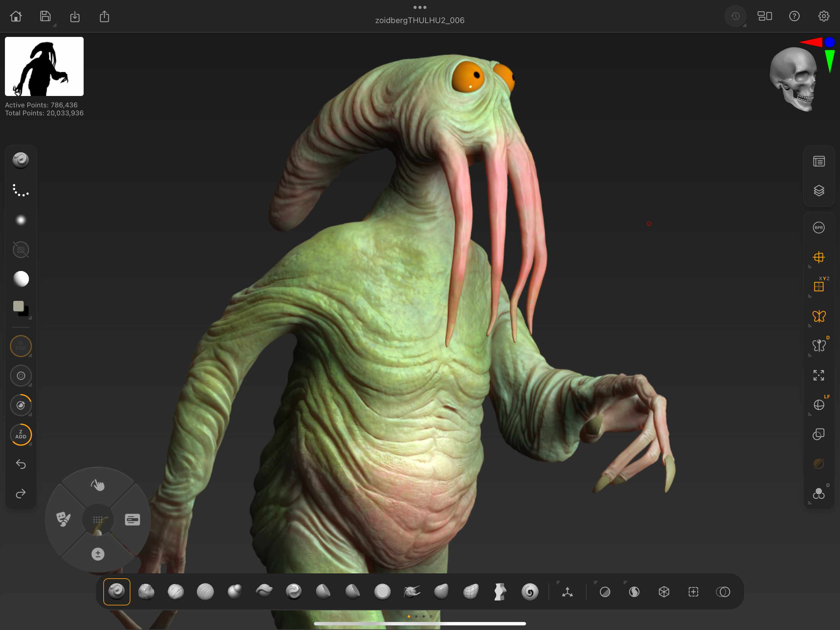This screenshot has width=840, height=630.
Task: Expand the Save options triangle
Action: tap(55, 26)
